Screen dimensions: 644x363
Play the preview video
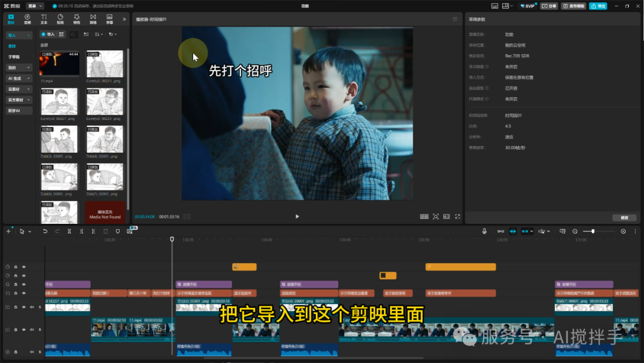pos(297,216)
